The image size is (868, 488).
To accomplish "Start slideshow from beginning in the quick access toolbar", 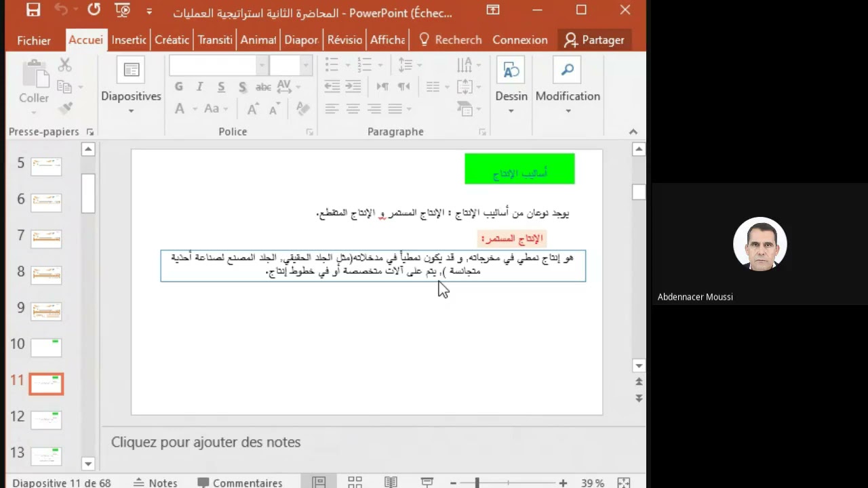I will click(123, 10).
